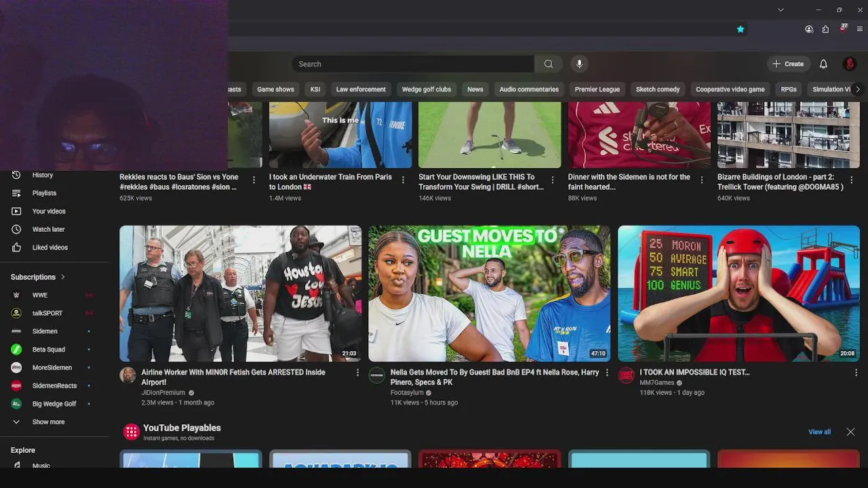The height and width of the screenshot is (488, 868).
Task: Open MM7Games channel name link
Action: [x=656, y=382]
